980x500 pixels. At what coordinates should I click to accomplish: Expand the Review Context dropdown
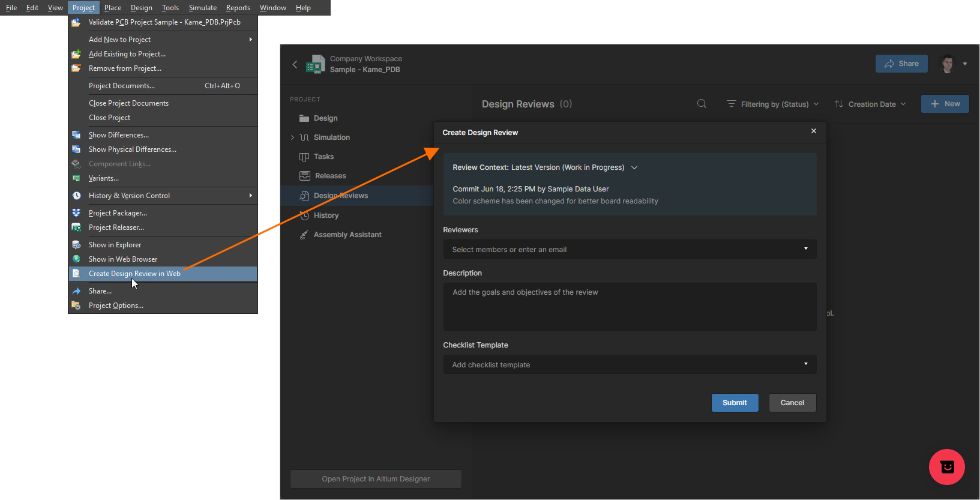click(x=634, y=167)
